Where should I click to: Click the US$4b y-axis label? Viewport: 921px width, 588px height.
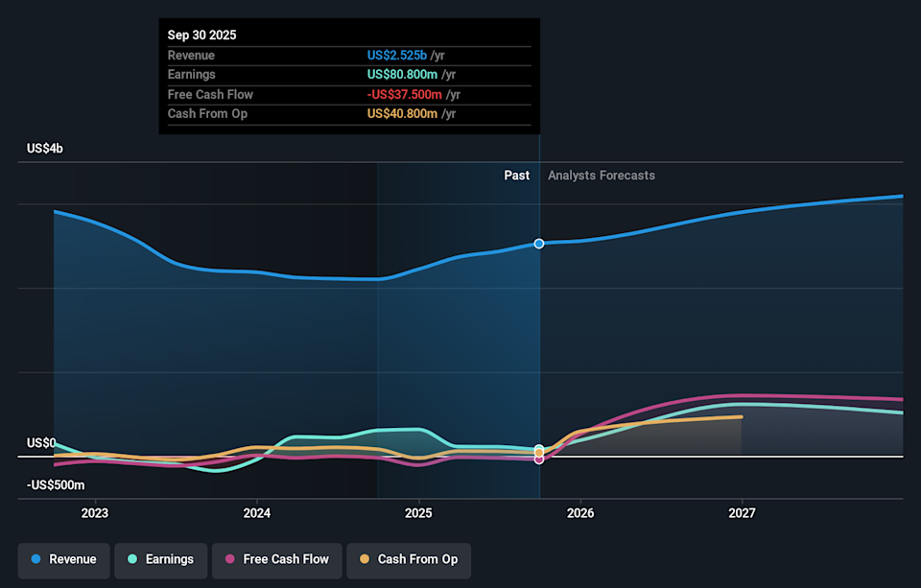click(45, 149)
